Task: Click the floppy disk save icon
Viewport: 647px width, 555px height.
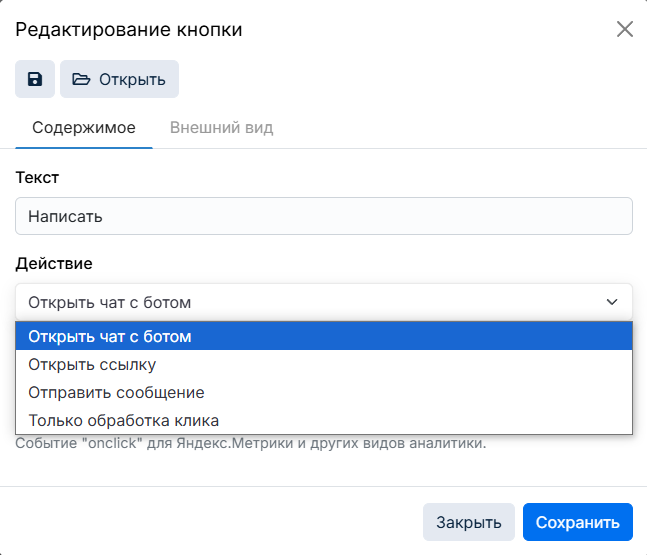Action: click(x=35, y=79)
